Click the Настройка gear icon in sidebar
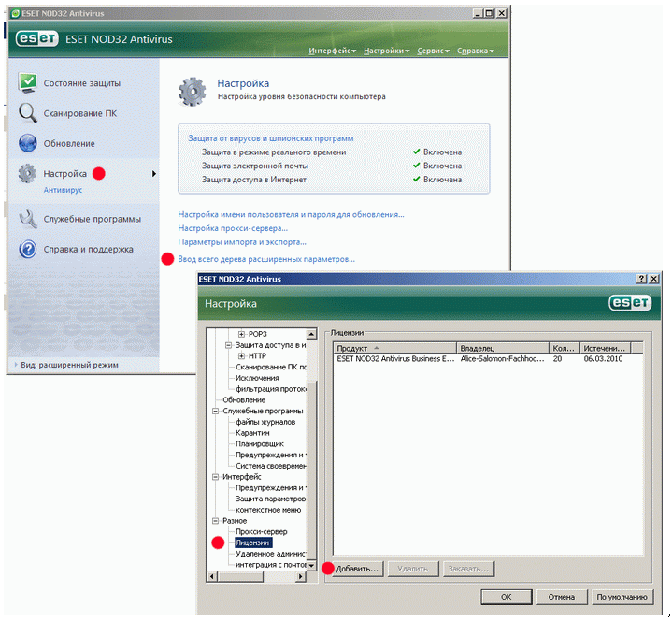 tap(27, 174)
